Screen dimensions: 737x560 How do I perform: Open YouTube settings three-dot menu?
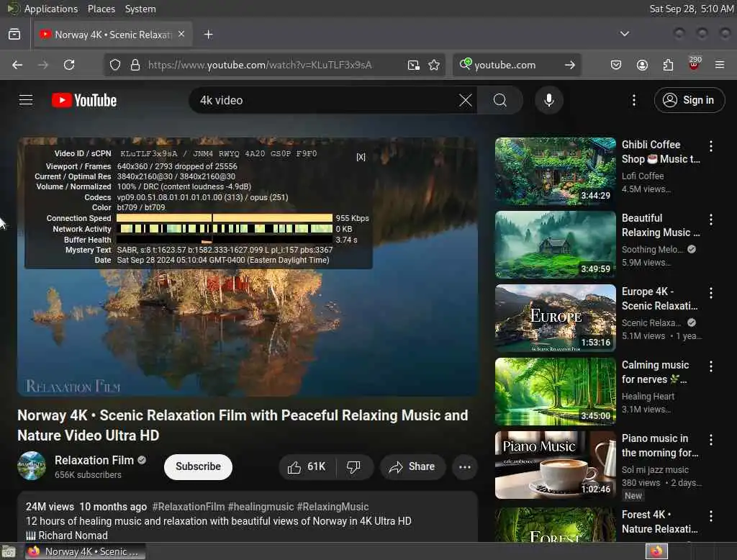tap(633, 100)
